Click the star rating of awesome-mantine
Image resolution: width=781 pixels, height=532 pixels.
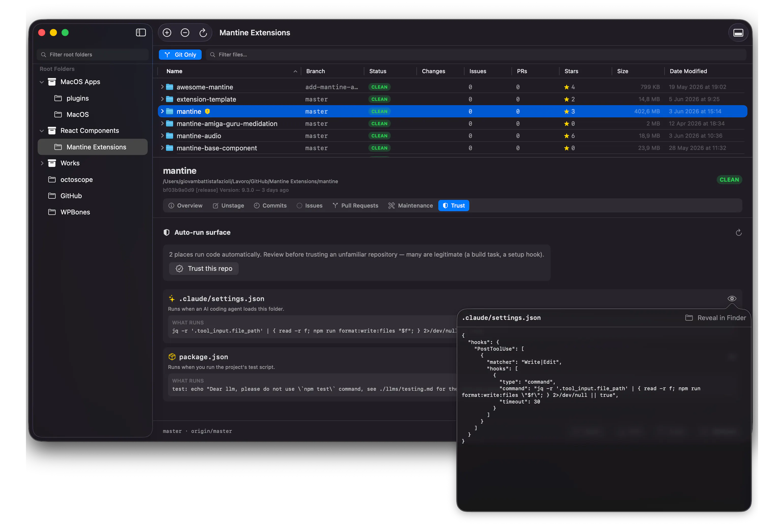569,87
